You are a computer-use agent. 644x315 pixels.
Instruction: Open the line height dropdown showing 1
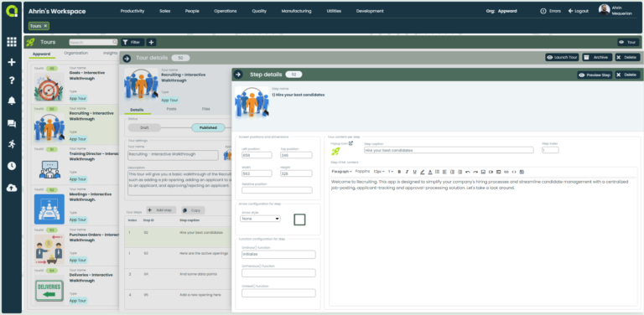pyautogui.click(x=391, y=172)
